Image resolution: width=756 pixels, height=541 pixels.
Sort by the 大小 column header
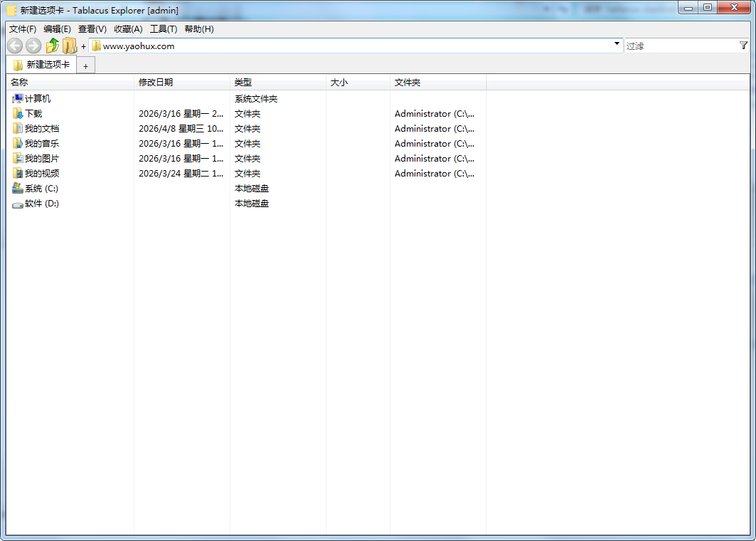pyautogui.click(x=339, y=82)
